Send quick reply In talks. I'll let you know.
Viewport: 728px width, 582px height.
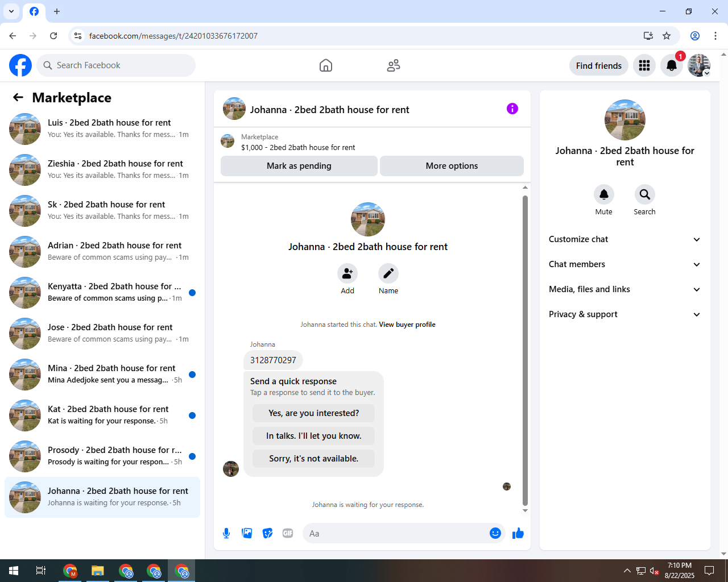(314, 436)
